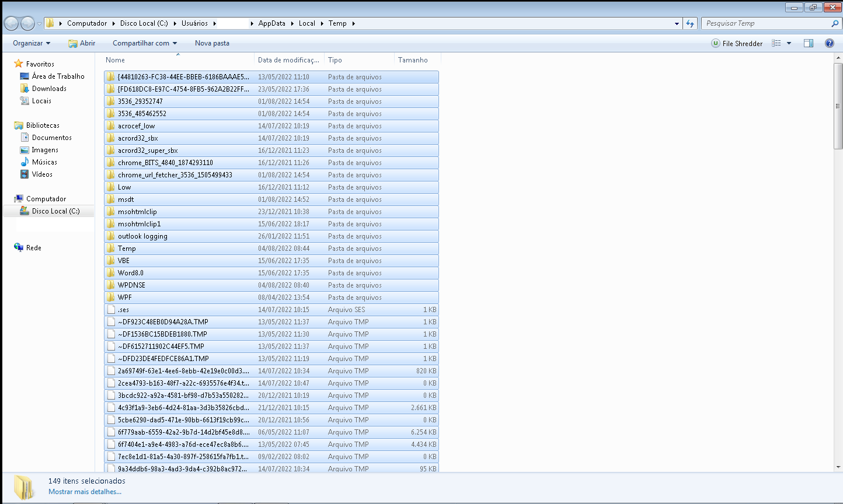Viewport: 843px width, 504px height.
Task: Click the forward navigation arrow
Action: tap(27, 23)
